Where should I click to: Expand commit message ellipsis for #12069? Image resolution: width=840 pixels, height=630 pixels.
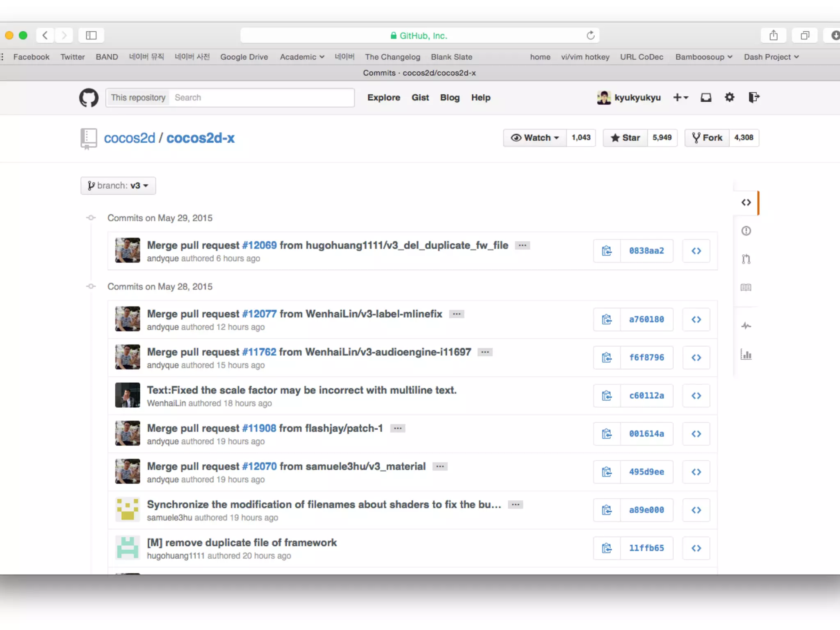(x=522, y=245)
